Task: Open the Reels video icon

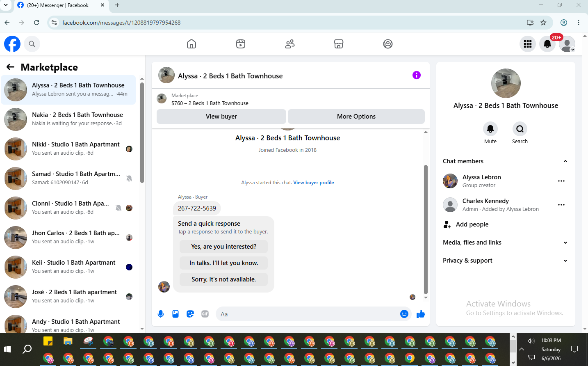Action: click(241, 44)
